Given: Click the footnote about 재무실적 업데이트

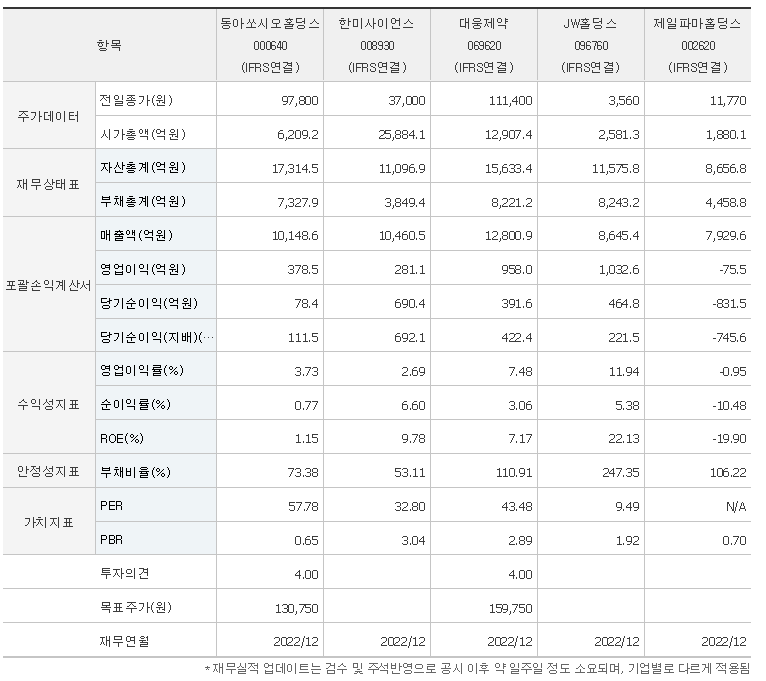Looking at the screenshot, I should [477, 668].
